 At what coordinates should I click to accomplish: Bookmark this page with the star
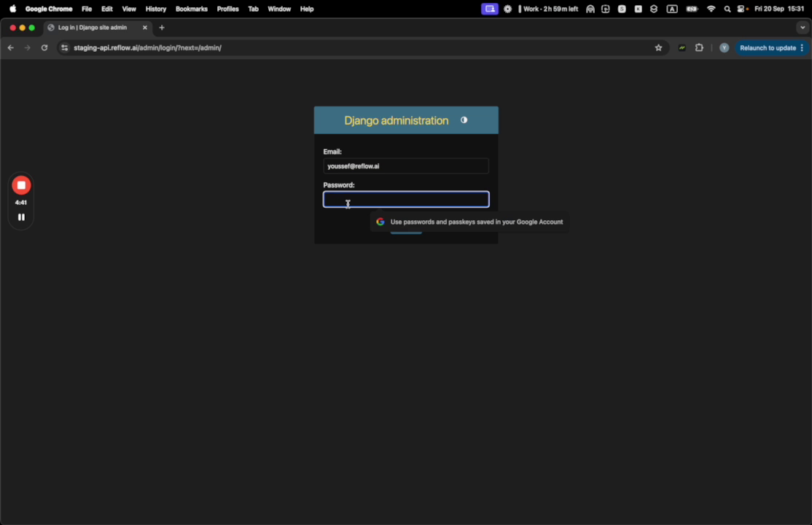tap(659, 47)
